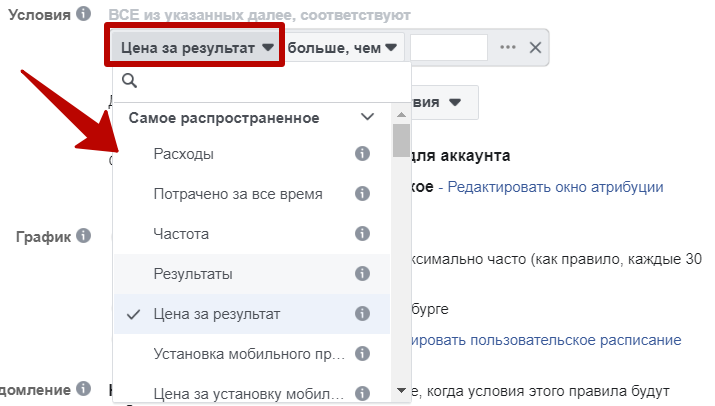Click info icon for Потрачено за все время
This screenshot has height=406, width=715.
[363, 193]
